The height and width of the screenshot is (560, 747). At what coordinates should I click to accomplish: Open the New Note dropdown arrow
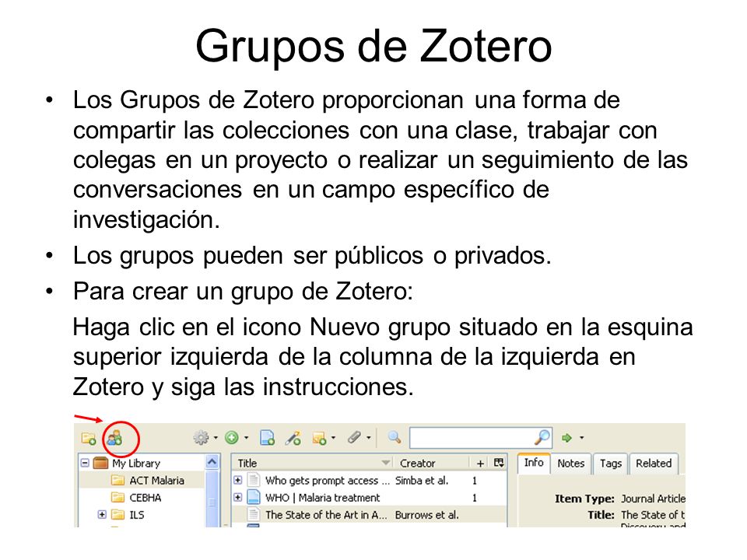[333, 438]
